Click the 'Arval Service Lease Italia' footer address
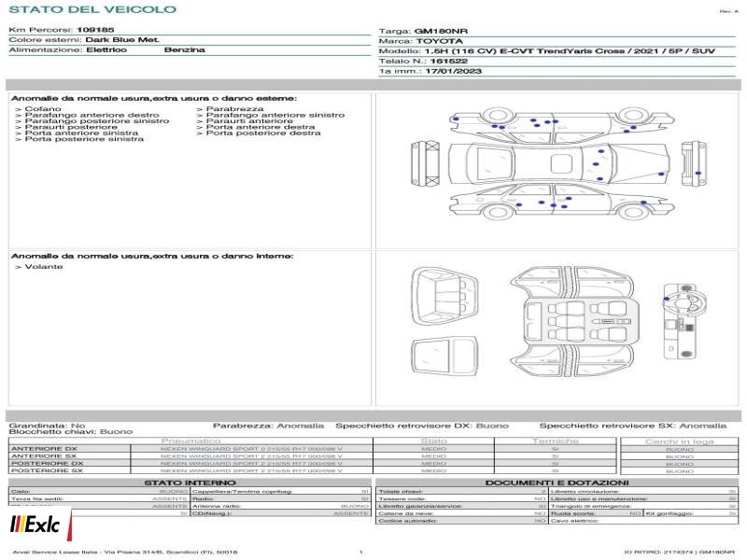 124,552
